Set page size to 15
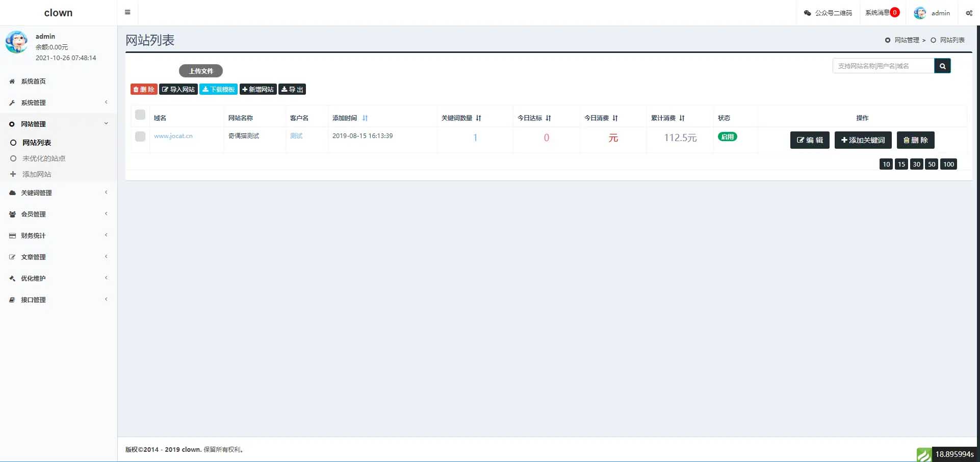Screen dimensions: 980x462 (x=901, y=164)
